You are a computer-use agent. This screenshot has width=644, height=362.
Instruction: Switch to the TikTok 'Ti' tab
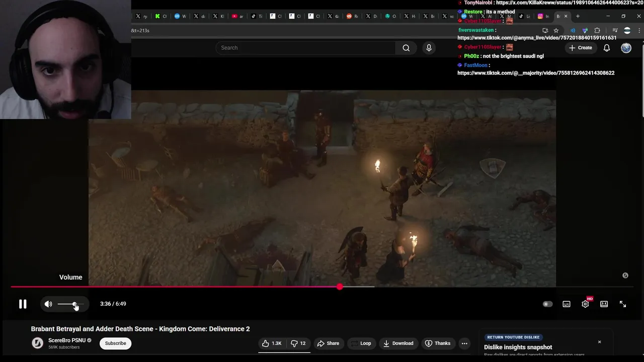257,16
